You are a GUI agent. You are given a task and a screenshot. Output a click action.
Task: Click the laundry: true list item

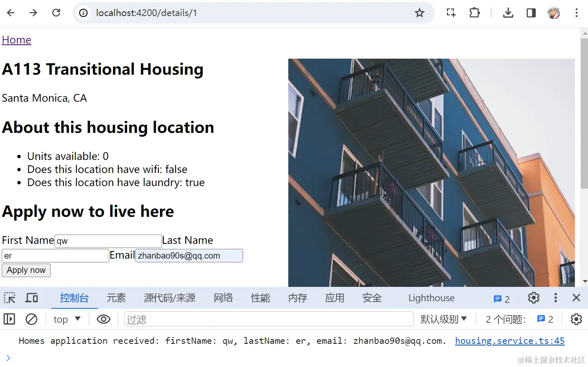116,183
